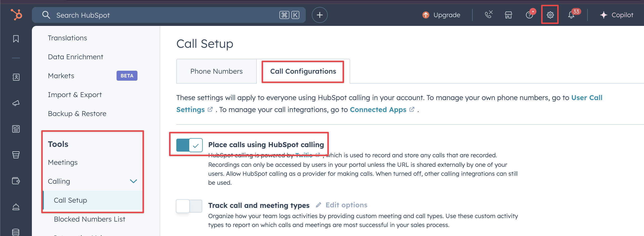
Task: Focus the Search HubSpot field
Action: (x=169, y=15)
